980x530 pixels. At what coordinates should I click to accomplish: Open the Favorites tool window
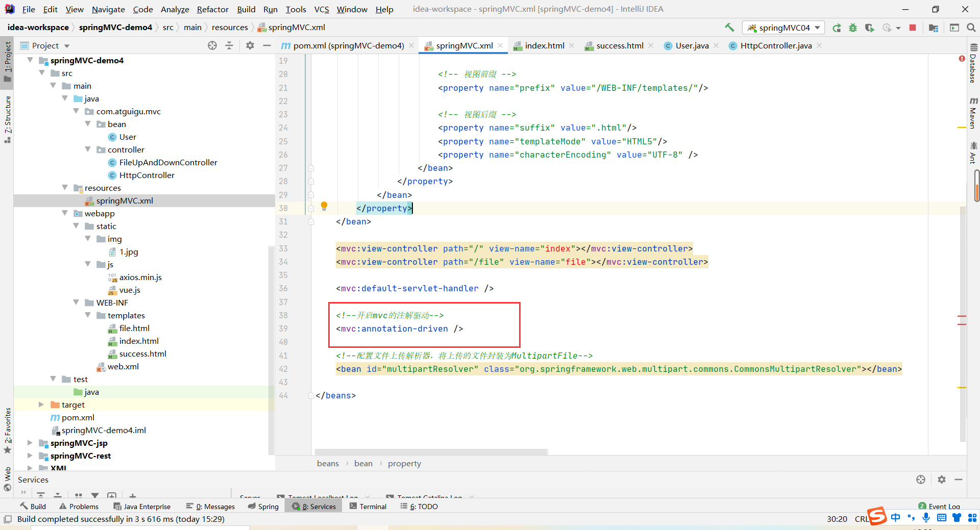click(x=7, y=430)
